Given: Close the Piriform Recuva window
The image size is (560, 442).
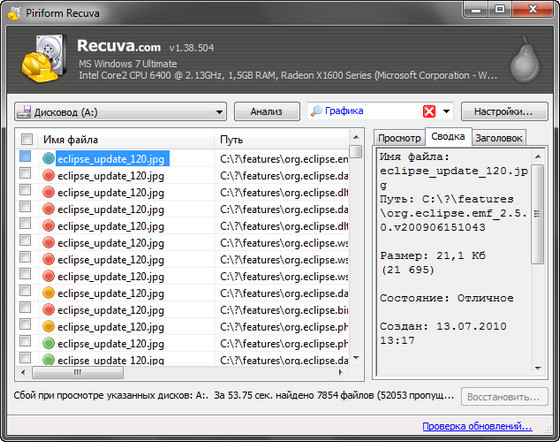Looking at the screenshot, I should pos(532,9).
